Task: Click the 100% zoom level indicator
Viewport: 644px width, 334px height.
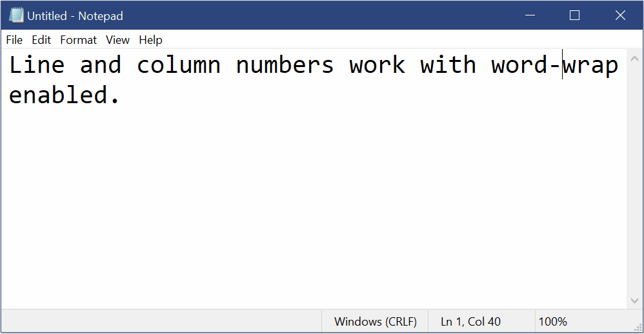Action: [552, 321]
